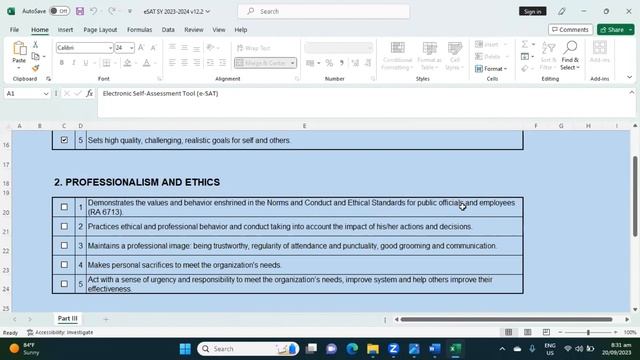Switch to the Data tab
The height and width of the screenshot is (360, 640).
(x=168, y=30)
